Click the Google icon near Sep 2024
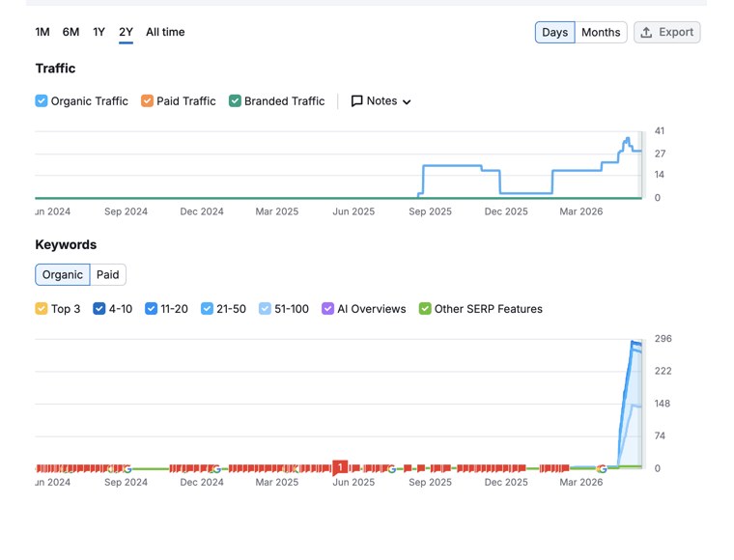 click(x=127, y=468)
